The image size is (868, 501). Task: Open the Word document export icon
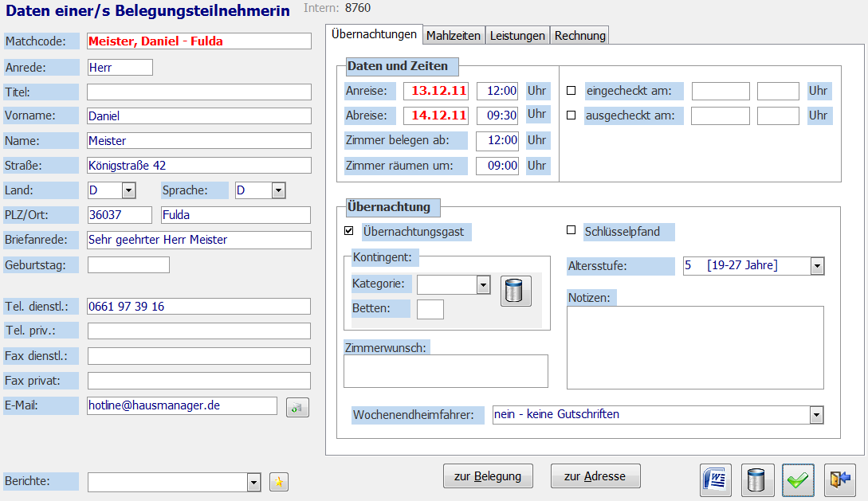click(716, 479)
